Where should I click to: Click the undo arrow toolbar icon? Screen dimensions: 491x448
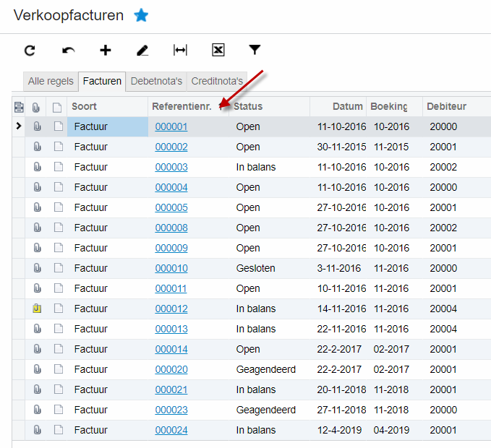[x=68, y=51]
